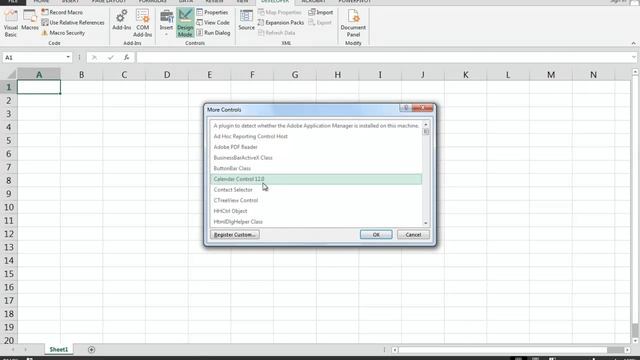Select cell A1

click(x=39, y=87)
